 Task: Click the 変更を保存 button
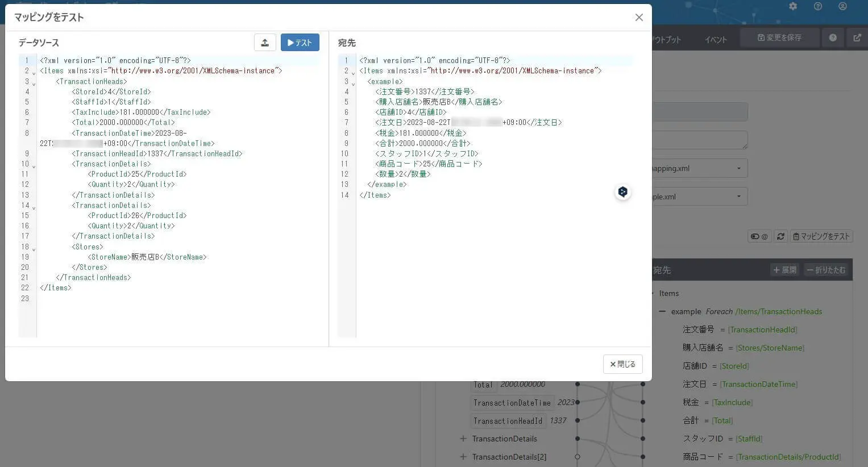[779, 37]
